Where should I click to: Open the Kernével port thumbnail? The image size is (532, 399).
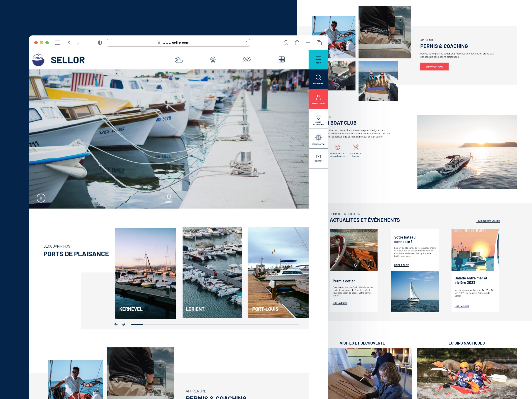145,273
